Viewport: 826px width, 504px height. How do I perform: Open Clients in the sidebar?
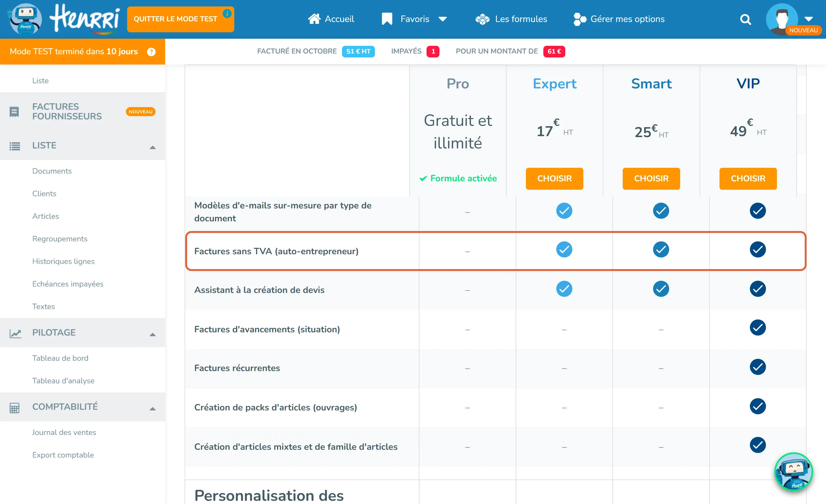tap(44, 194)
